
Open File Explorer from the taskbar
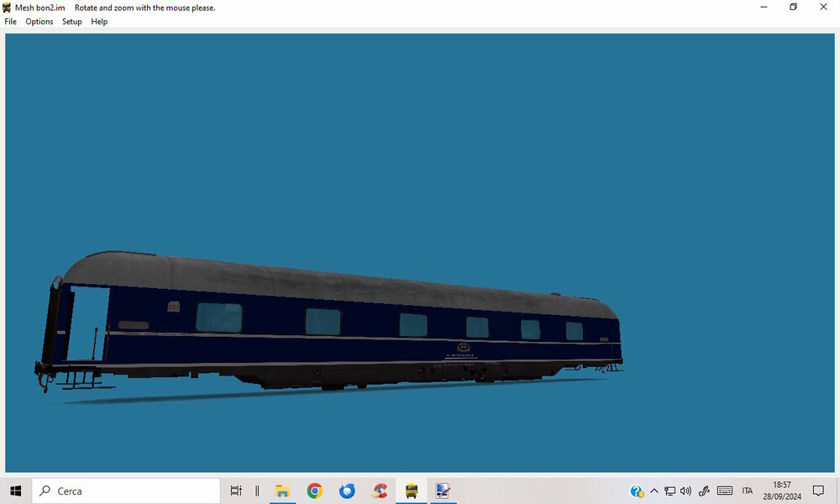click(x=282, y=491)
